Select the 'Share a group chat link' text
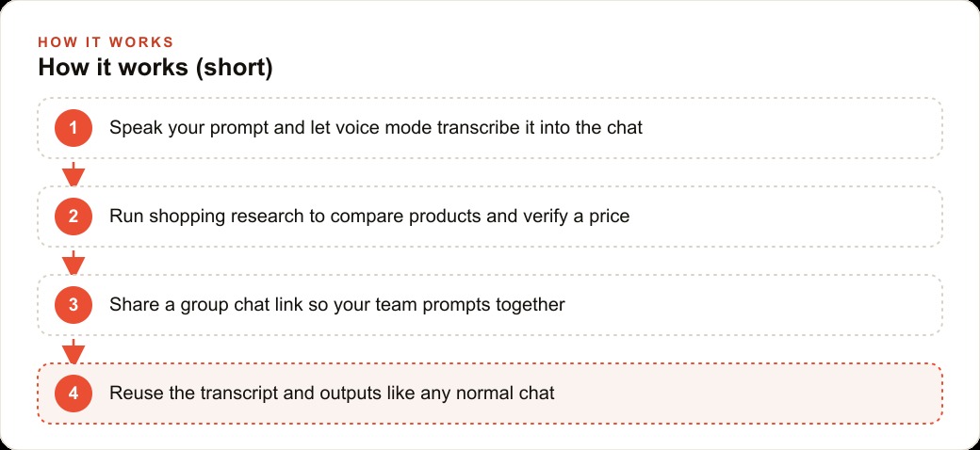The width and height of the screenshot is (980, 450). [x=337, y=305]
